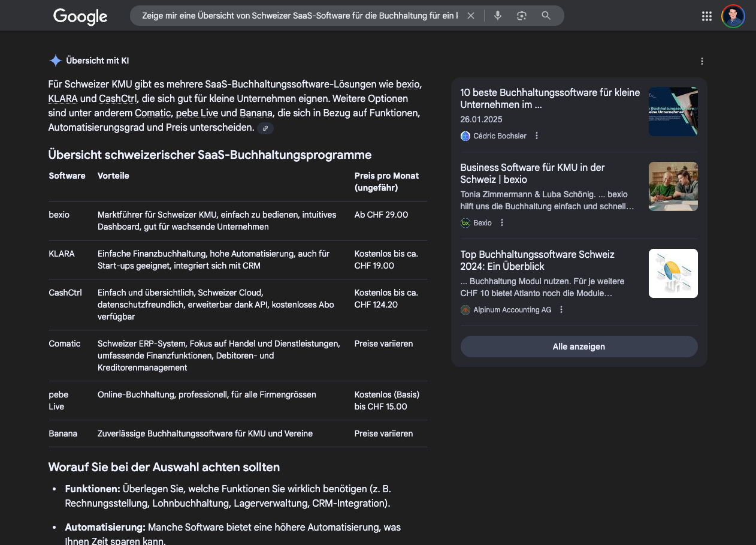756x545 pixels.
Task: Click the 'Software' column header
Action: [x=67, y=176]
